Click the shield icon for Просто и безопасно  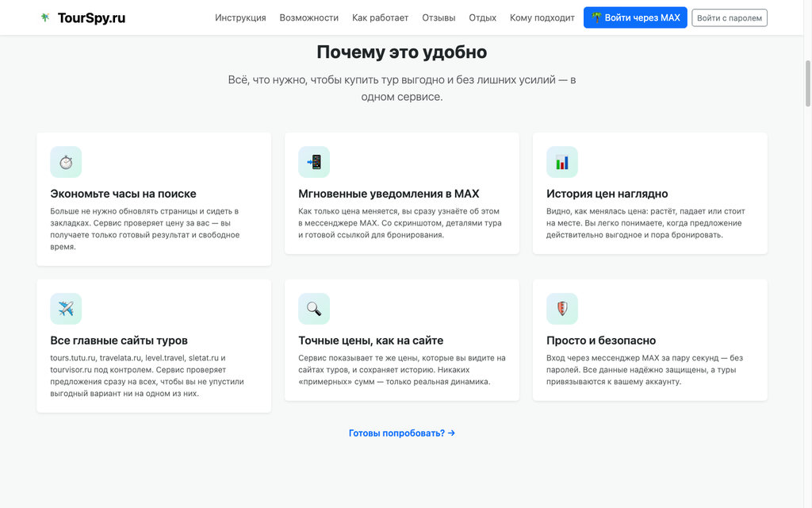pyautogui.click(x=562, y=309)
